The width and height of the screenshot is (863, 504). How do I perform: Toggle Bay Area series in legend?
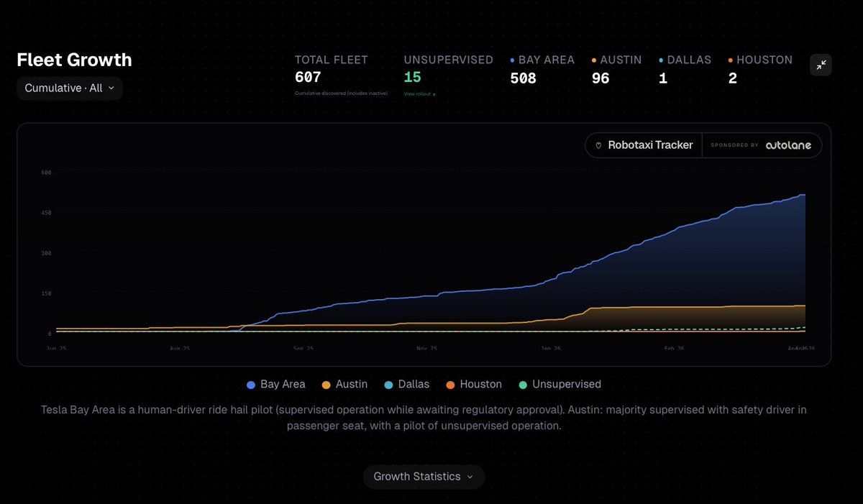tap(276, 385)
